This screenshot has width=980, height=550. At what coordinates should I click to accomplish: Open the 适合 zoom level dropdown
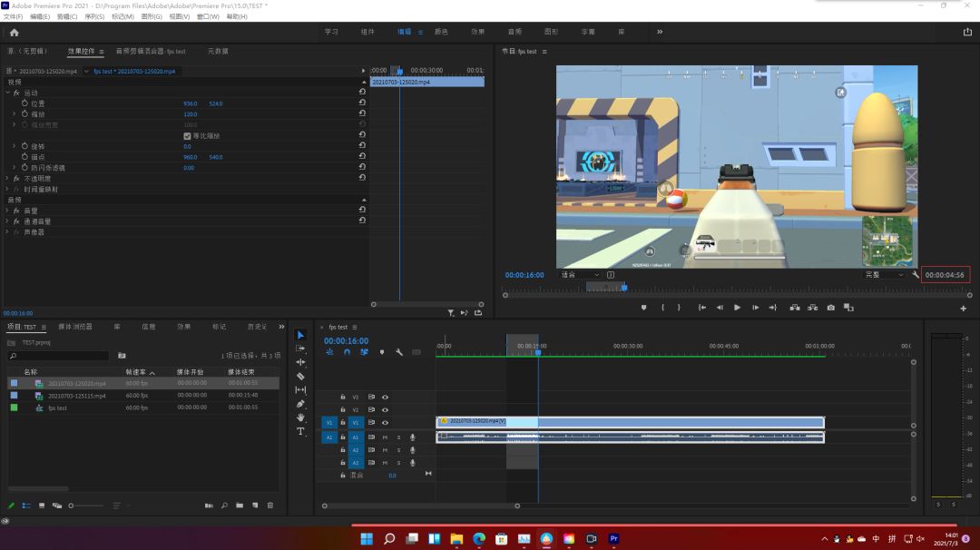click(x=581, y=274)
